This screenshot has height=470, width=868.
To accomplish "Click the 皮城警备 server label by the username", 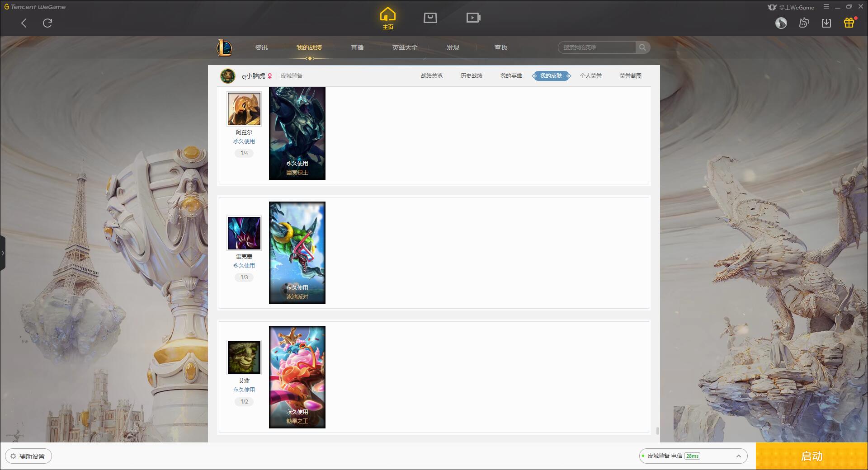I will tap(292, 76).
